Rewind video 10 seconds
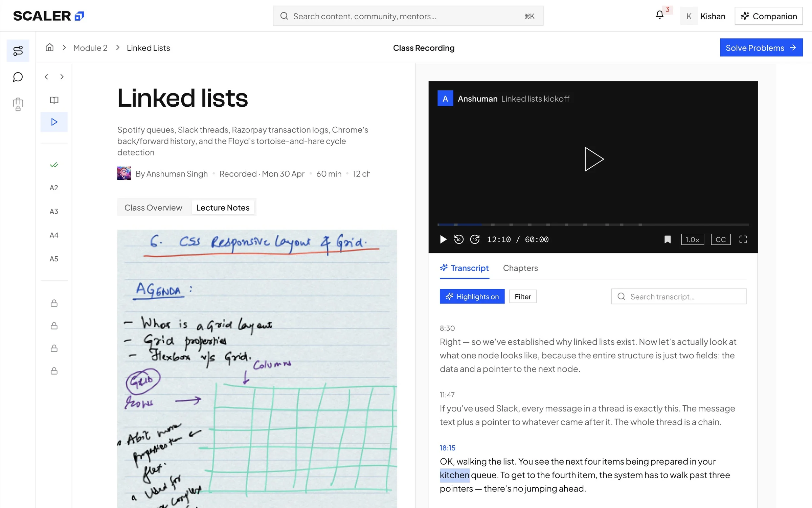This screenshot has width=812, height=508. [459, 239]
